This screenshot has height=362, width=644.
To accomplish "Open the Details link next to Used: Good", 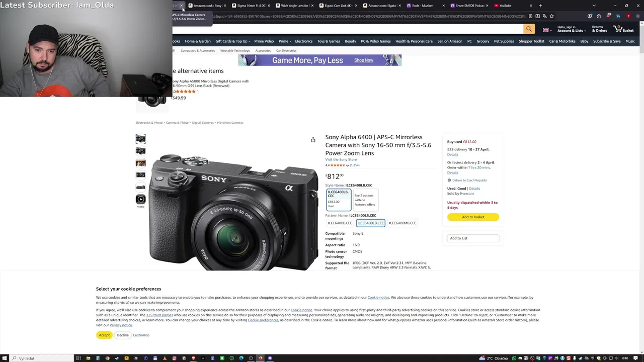I will [x=474, y=189].
